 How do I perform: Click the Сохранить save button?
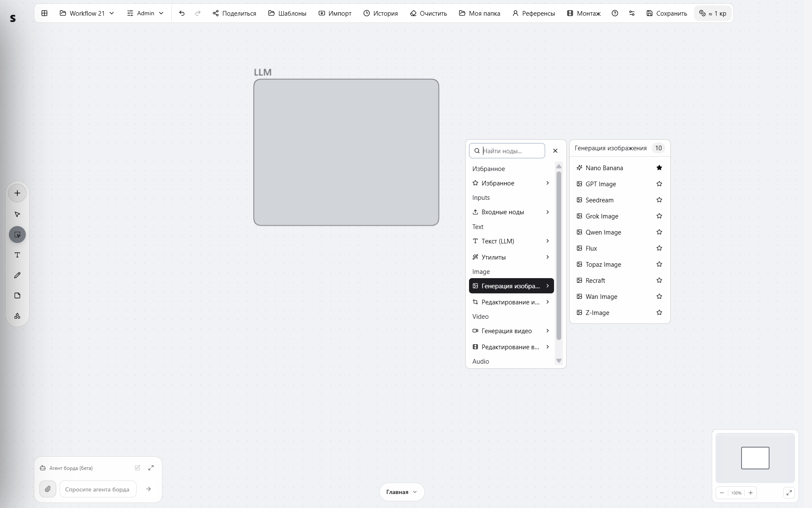667,13
